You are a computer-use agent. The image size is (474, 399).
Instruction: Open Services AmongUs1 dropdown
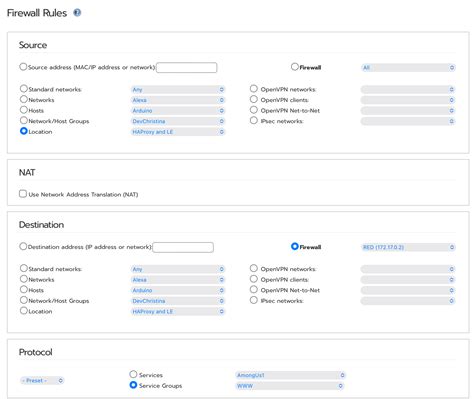(290, 375)
